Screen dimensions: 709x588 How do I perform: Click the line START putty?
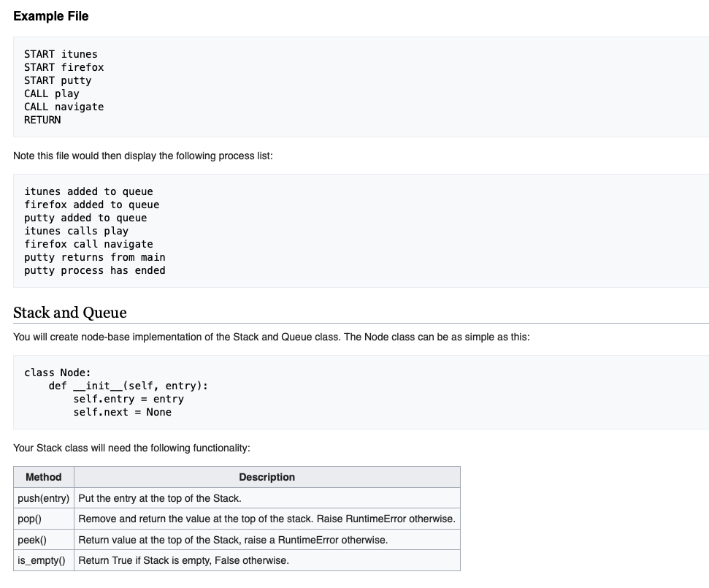point(58,80)
